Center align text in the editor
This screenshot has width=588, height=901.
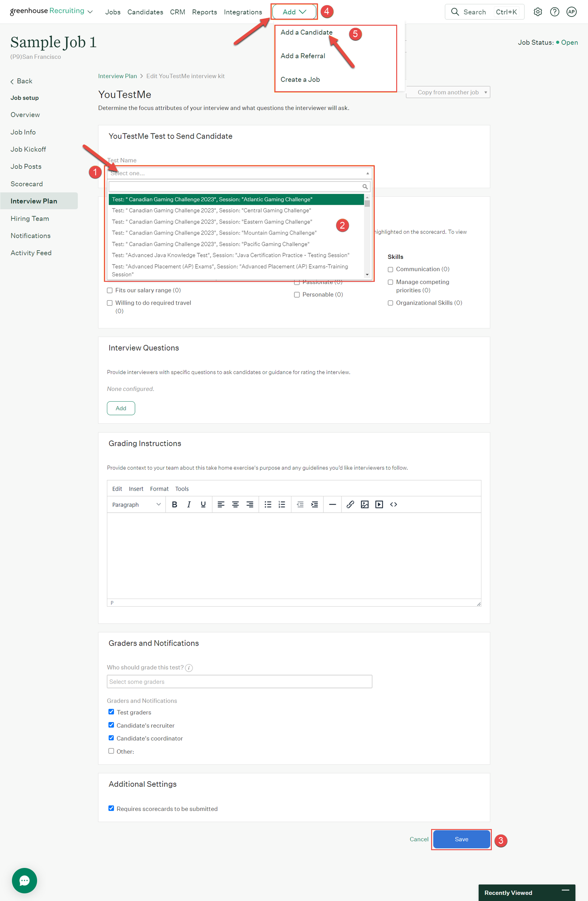click(x=236, y=504)
